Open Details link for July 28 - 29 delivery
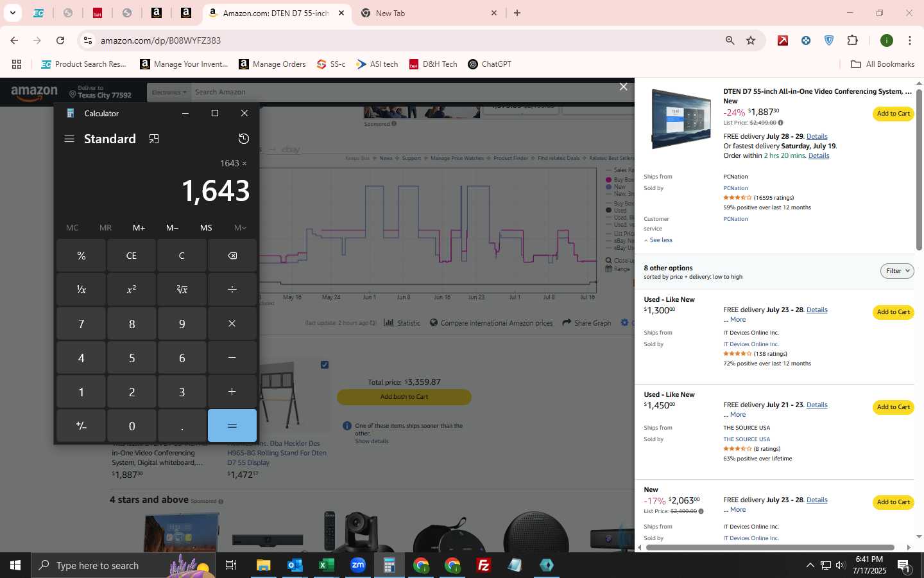 click(817, 137)
